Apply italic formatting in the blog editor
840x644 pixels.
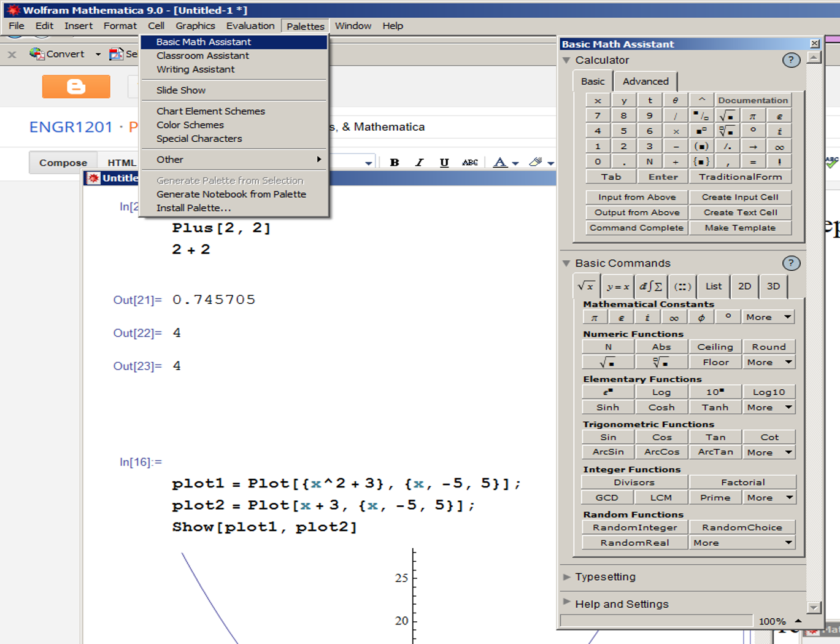coord(420,162)
